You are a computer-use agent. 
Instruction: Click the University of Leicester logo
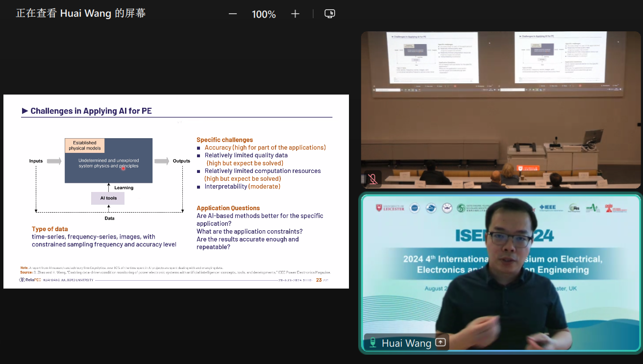pos(390,208)
